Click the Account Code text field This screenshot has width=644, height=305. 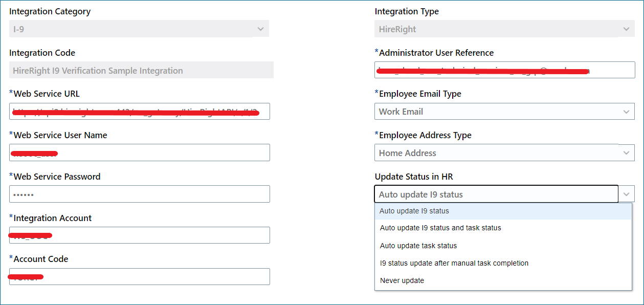139,277
